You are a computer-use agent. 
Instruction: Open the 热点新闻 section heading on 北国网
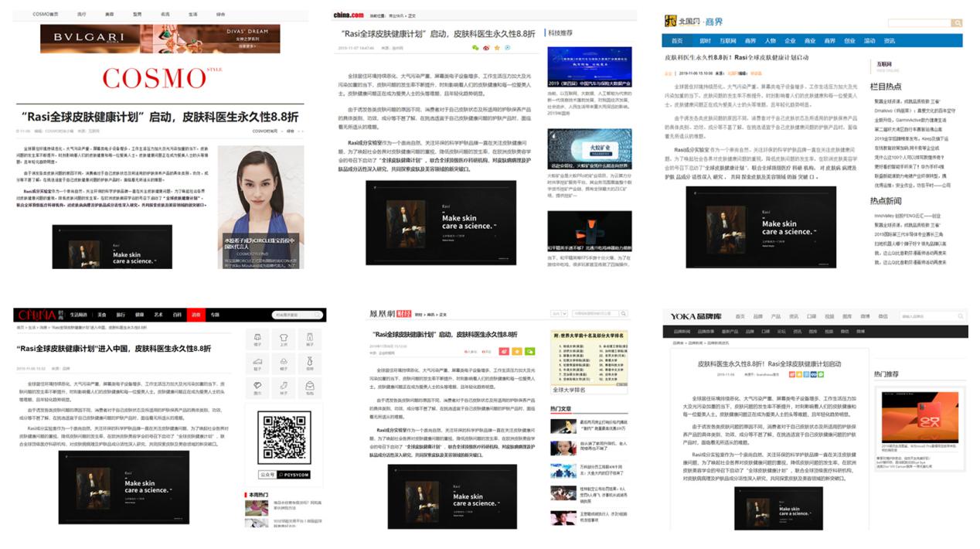(x=885, y=200)
